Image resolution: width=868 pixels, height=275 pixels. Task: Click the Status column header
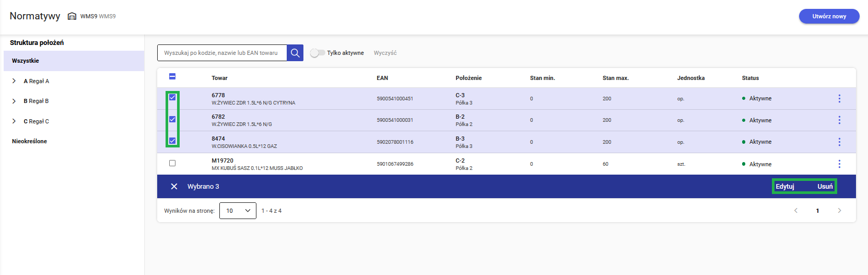coord(750,78)
